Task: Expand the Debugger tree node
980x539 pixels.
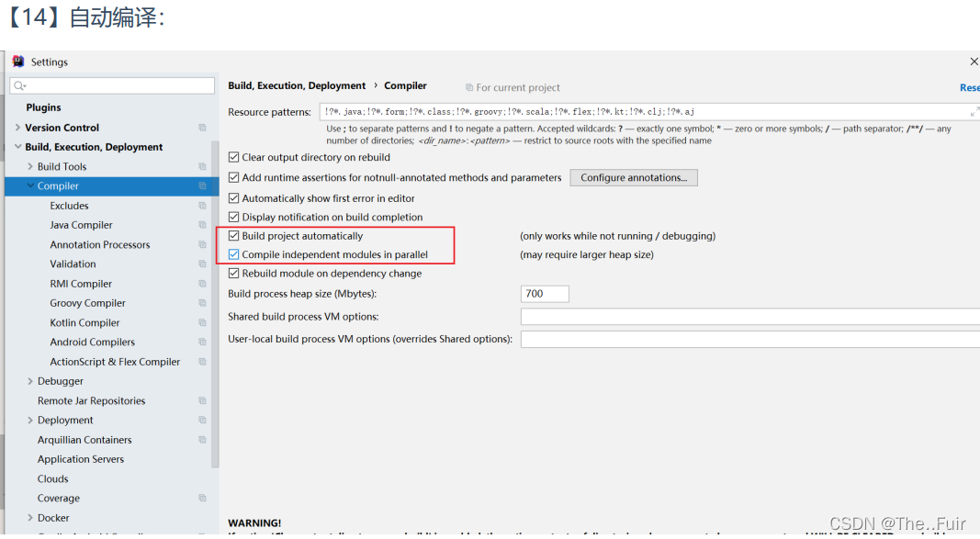Action: pos(30,381)
